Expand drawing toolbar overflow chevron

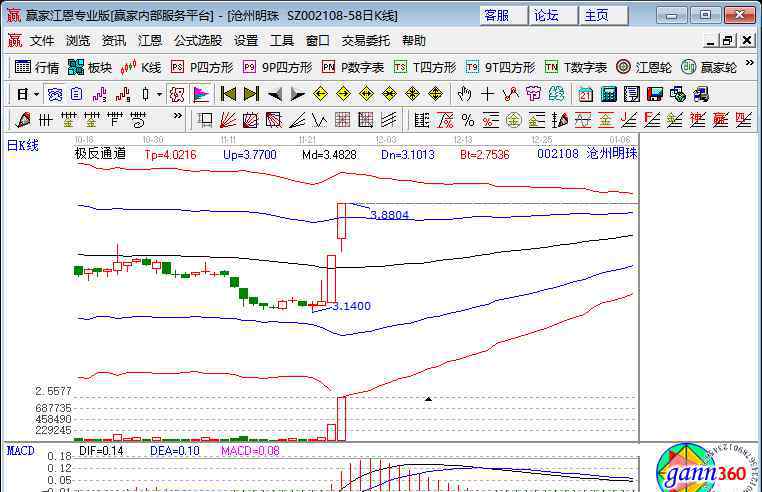pos(177,116)
